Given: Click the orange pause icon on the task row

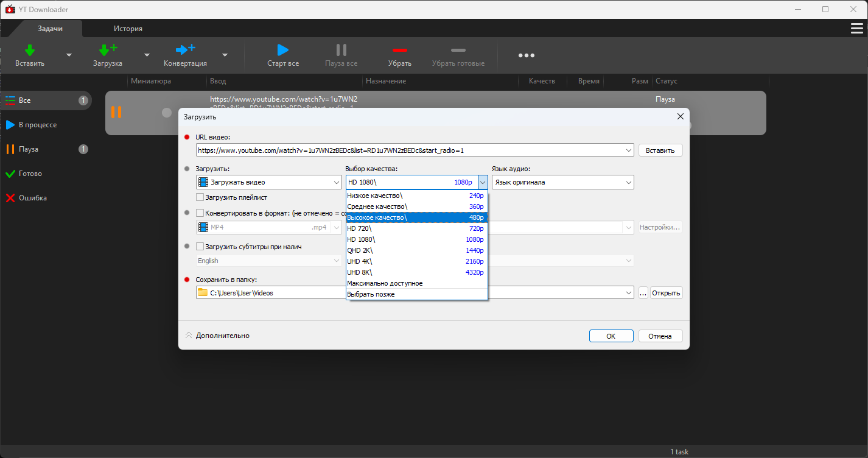Looking at the screenshot, I should 116,112.
